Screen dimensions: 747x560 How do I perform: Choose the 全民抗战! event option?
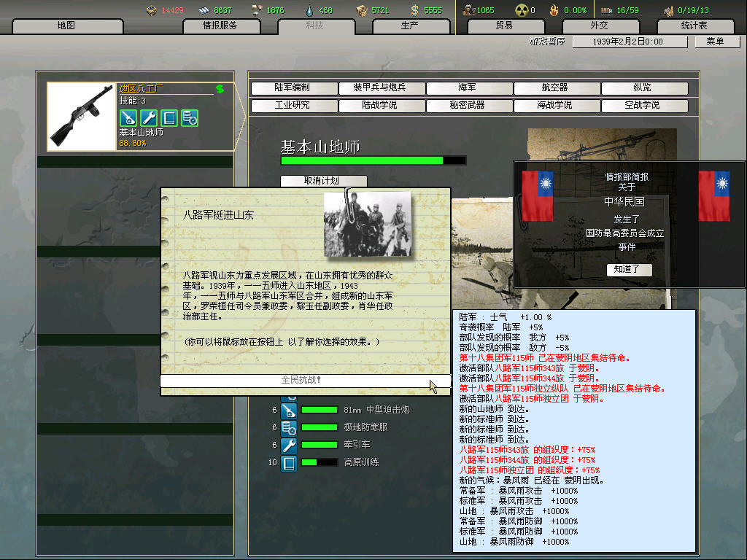[305, 380]
